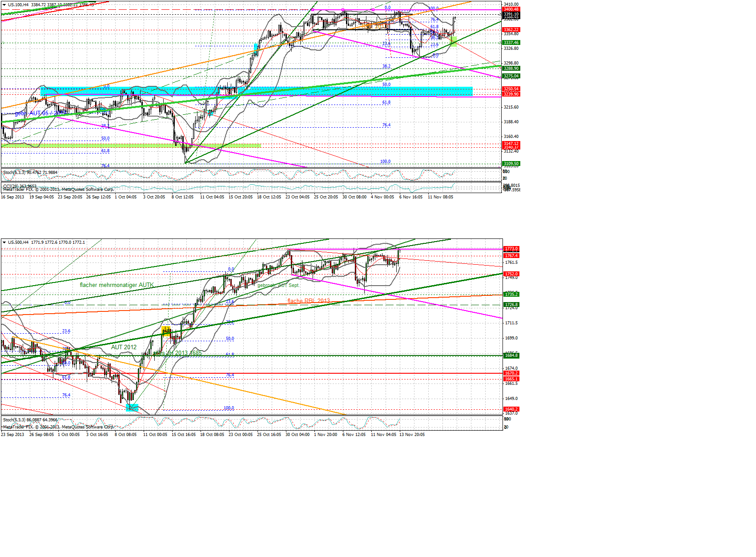
Task: Select the red 1670.2 price label
Action: click(511, 373)
